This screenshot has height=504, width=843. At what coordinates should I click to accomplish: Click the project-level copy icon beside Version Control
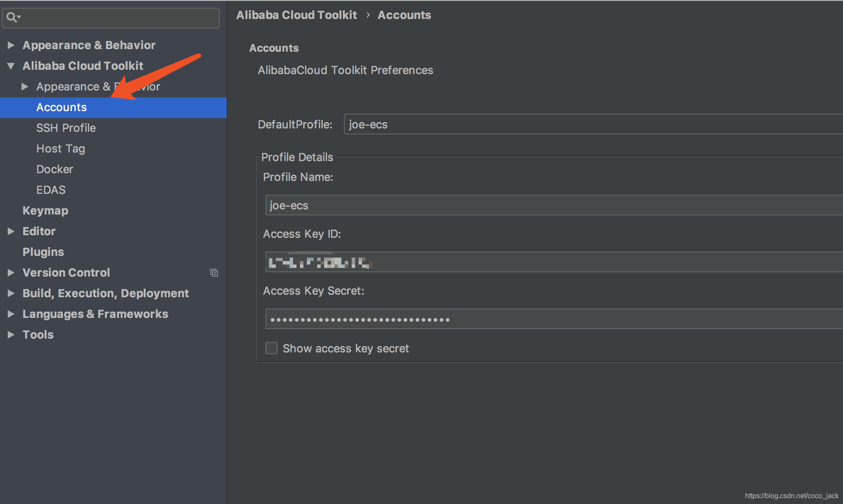click(214, 273)
